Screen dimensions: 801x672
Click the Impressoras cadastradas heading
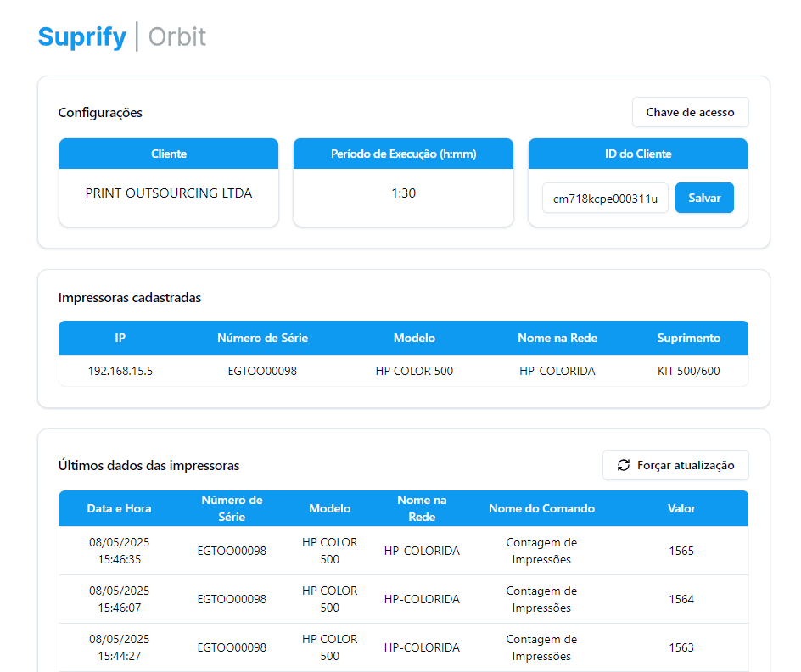pos(130,298)
